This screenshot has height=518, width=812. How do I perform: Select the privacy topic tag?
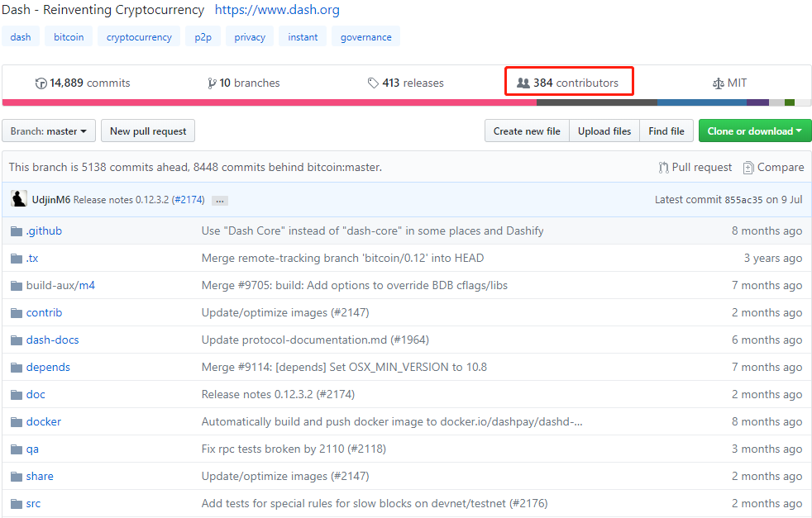point(250,36)
